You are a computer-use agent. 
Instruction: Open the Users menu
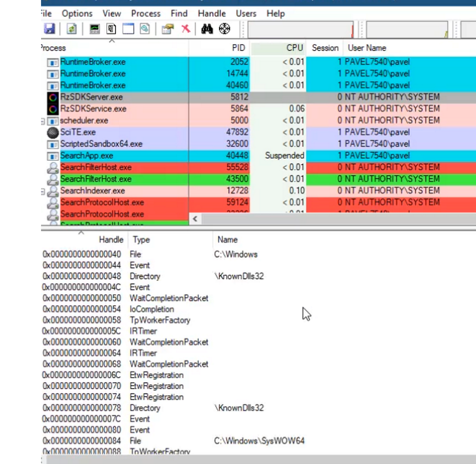[x=246, y=14]
